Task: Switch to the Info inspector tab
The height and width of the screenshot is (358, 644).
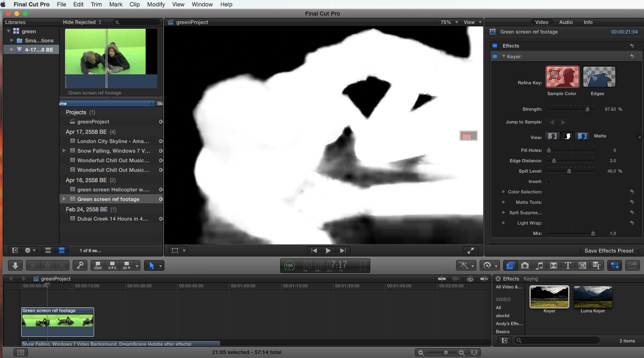Action: [588, 22]
